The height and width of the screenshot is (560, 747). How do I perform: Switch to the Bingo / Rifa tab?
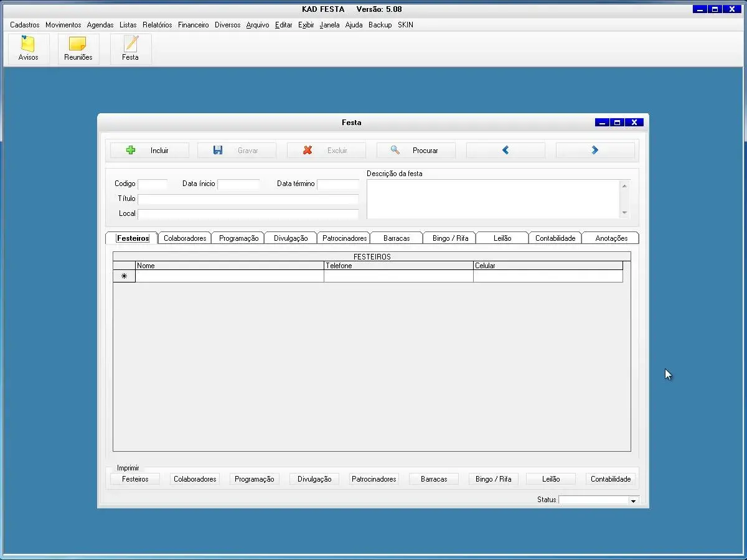(451, 238)
